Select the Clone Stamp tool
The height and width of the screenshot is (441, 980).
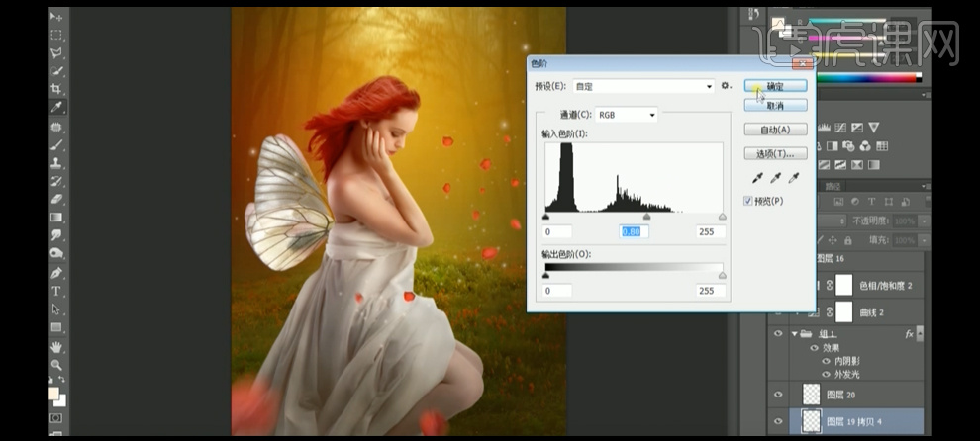[x=56, y=163]
